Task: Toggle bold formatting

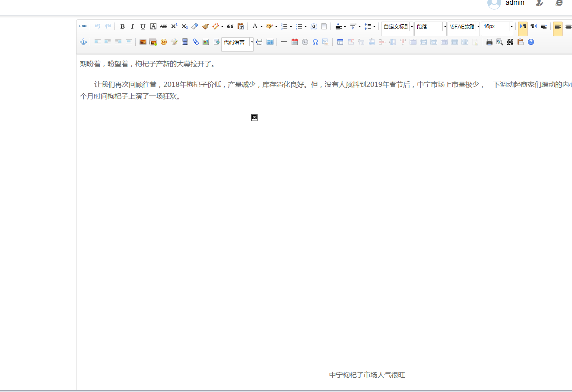Action: tap(122, 26)
